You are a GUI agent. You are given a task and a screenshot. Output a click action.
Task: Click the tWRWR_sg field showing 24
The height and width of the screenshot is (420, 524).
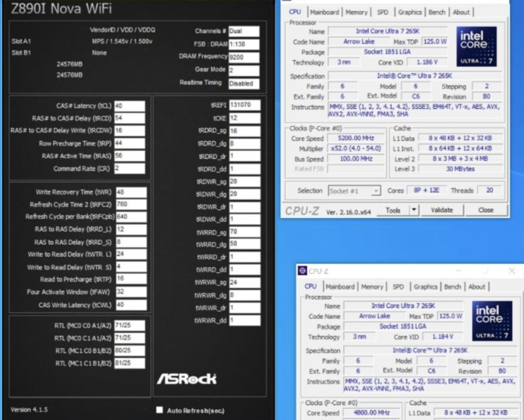(x=245, y=282)
